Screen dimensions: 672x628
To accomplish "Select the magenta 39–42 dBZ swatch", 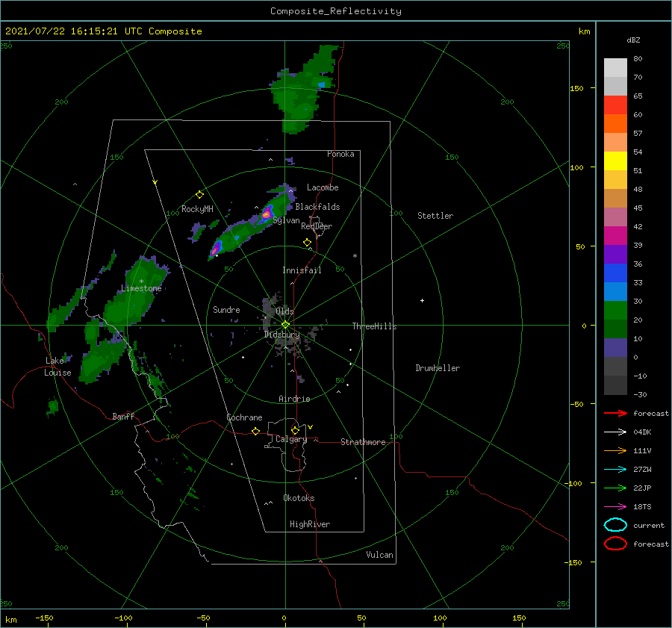I will click(x=615, y=235).
